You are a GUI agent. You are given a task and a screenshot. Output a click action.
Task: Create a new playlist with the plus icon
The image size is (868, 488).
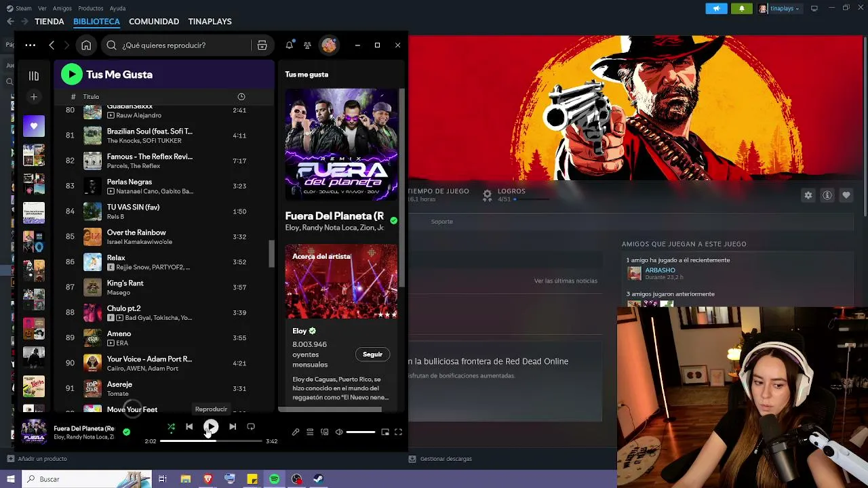[34, 97]
